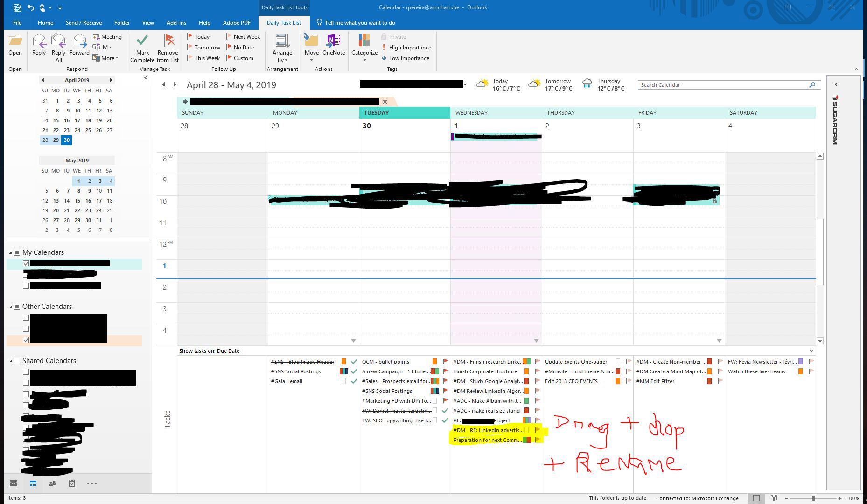Viewport: 867px width, 504px height.
Task: Uncheck third calendar under Other Calendars
Action: 26,340
